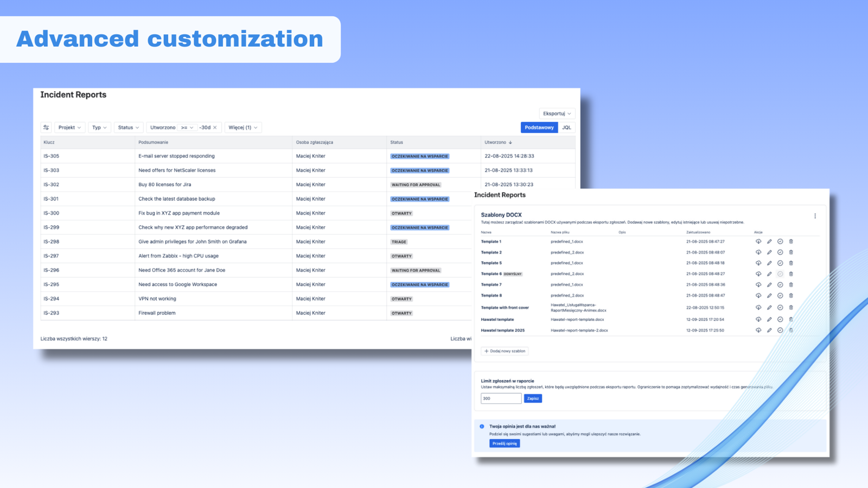Viewport: 868px width, 488px height.
Task: Expand the Więcej (1) filter dropdown
Action: 243,127
